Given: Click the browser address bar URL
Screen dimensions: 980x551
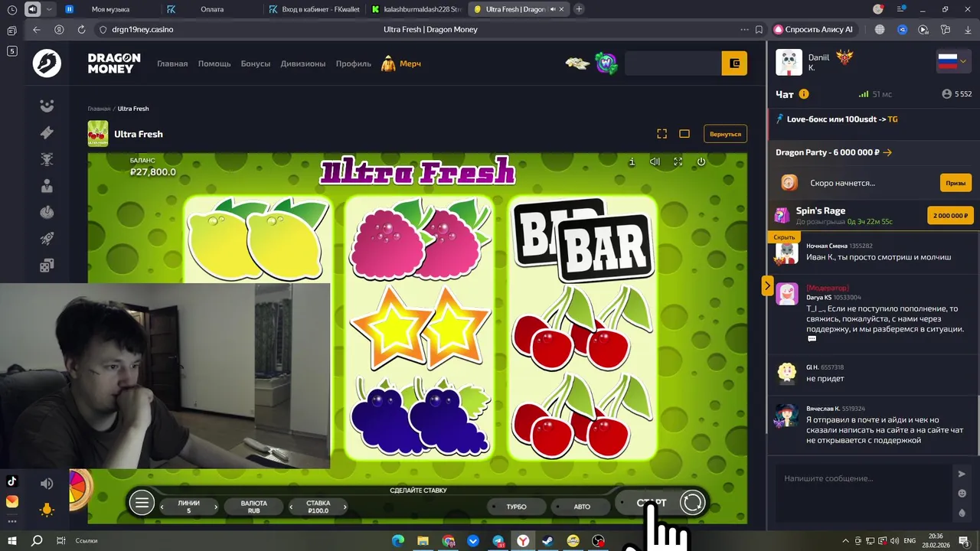Looking at the screenshot, I should (142, 29).
